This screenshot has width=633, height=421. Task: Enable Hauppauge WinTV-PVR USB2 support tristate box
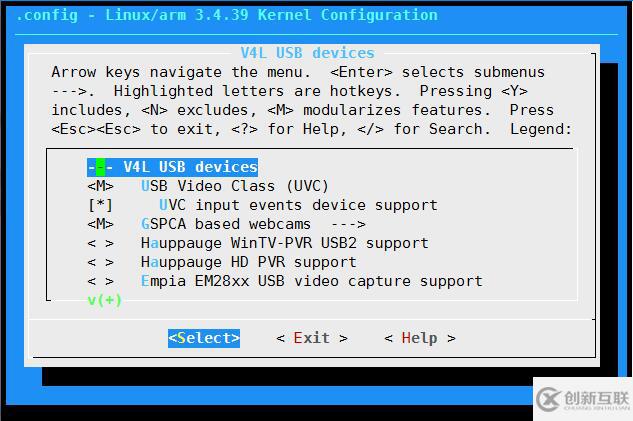(x=101, y=243)
